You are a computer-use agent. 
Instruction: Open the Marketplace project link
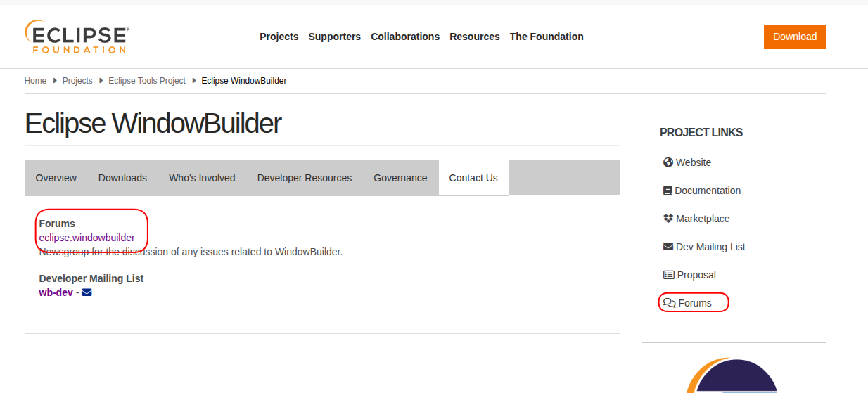tap(703, 219)
